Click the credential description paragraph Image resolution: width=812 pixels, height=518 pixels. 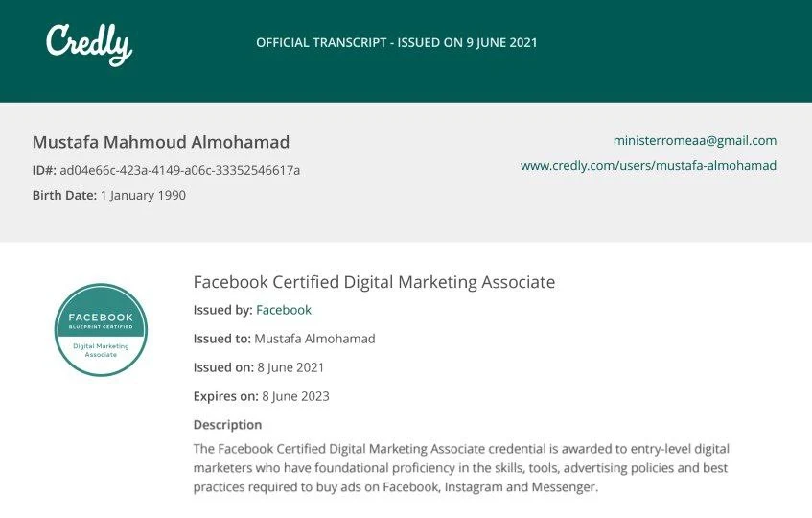click(x=461, y=468)
